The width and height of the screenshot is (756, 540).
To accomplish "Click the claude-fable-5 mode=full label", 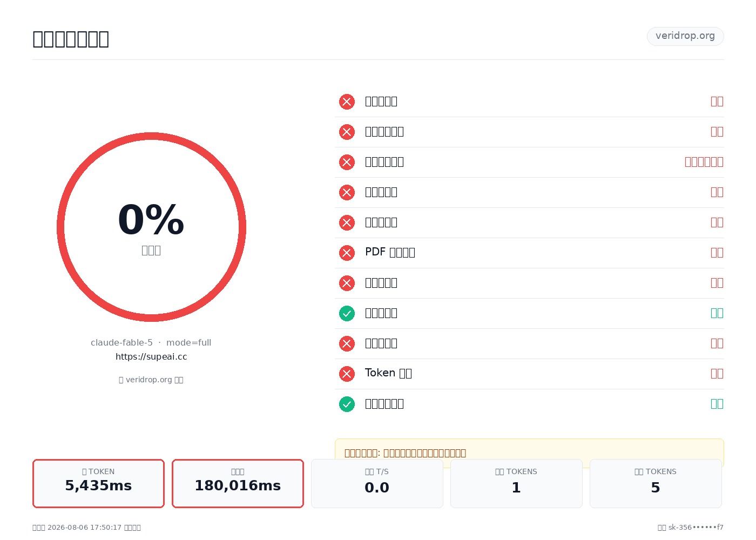I will (x=151, y=342).
